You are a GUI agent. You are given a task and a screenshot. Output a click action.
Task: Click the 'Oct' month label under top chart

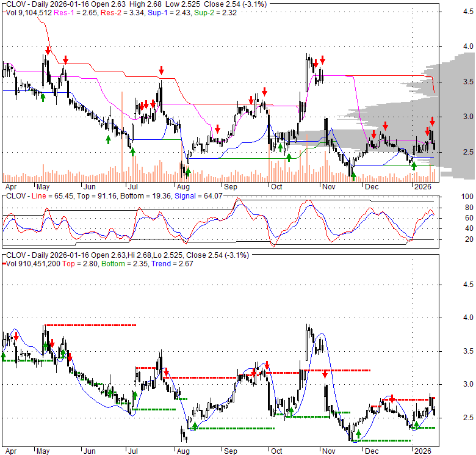coord(276,187)
